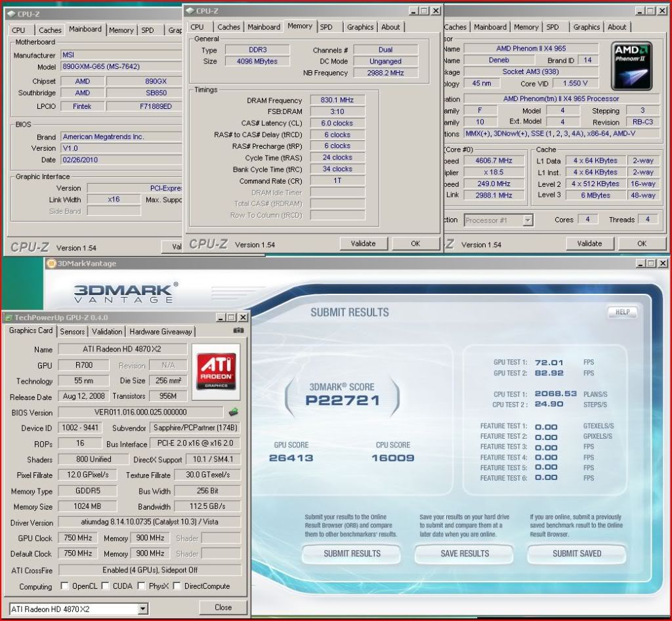Click the 3DMark Vantage logo

click(125, 292)
